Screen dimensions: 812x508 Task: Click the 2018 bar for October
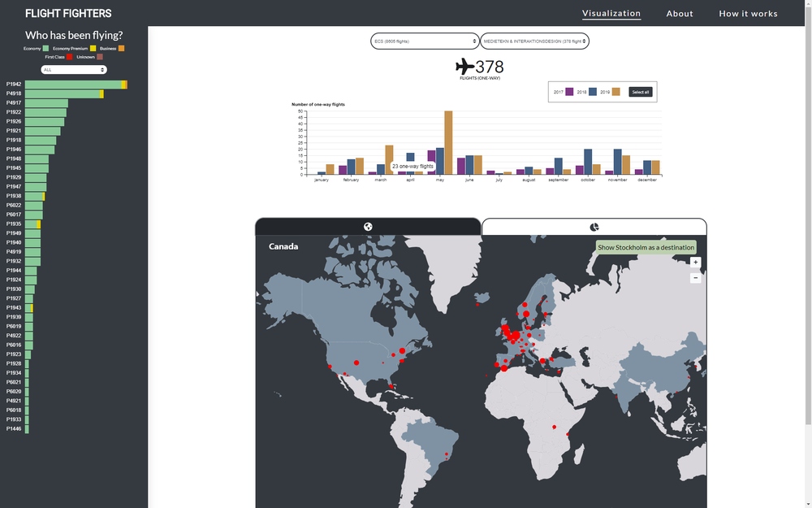[x=588, y=162]
